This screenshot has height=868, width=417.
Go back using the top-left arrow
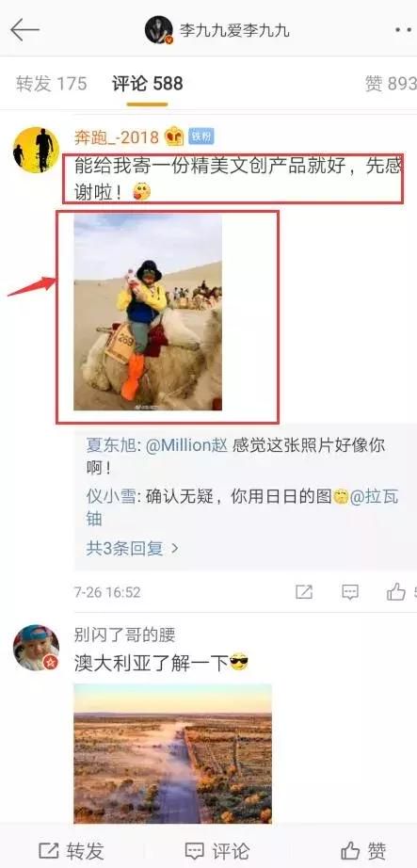24,29
